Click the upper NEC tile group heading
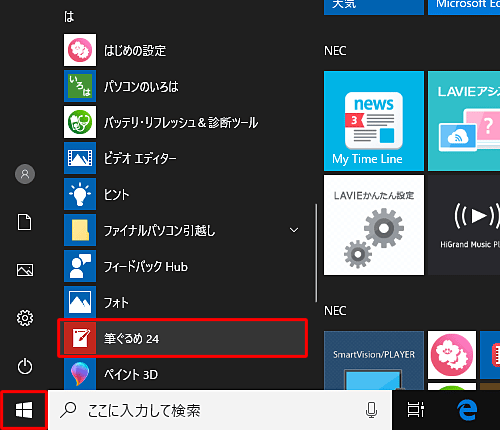The width and height of the screenshot is (500, 430). 335,51
